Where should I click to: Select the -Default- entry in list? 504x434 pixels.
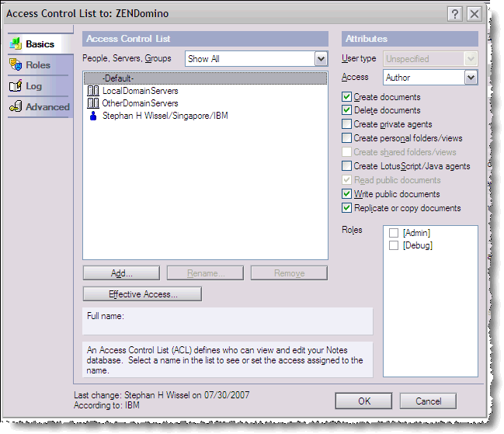(118, 78)
